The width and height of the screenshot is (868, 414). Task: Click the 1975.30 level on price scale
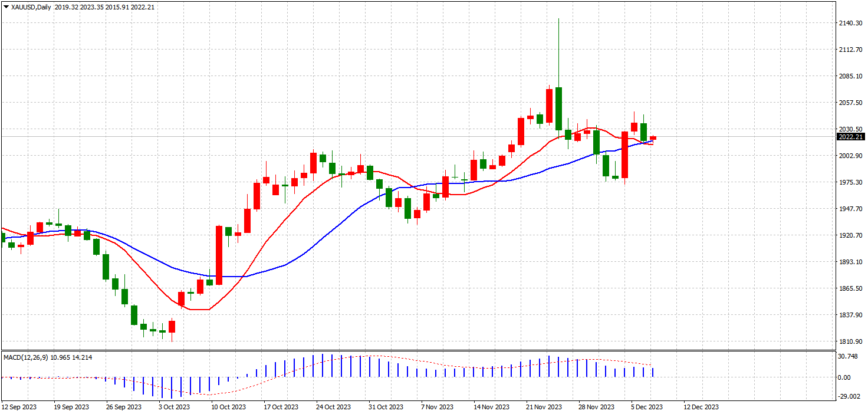point(850,182)
